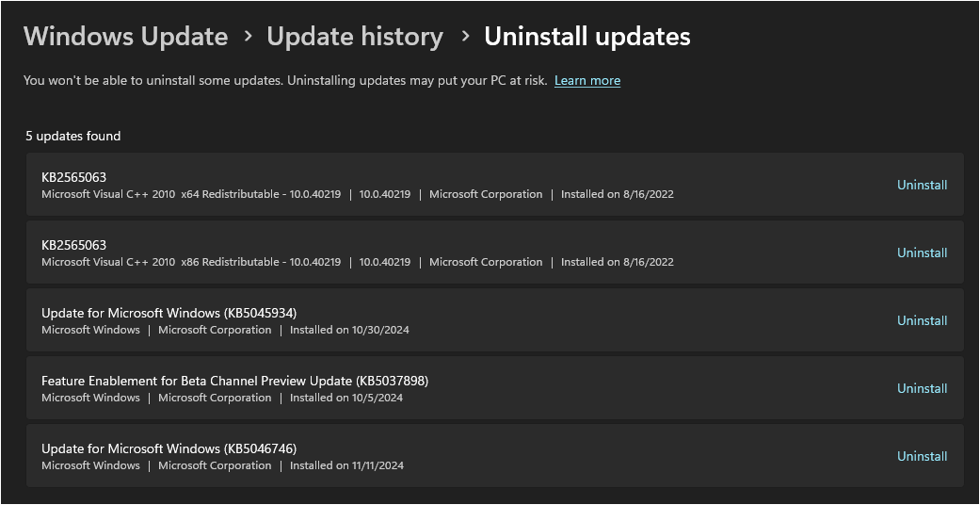Select the x86 Redistributable KB2565063 row title
This screenshot has width=980, height=505.
(73, 245)
